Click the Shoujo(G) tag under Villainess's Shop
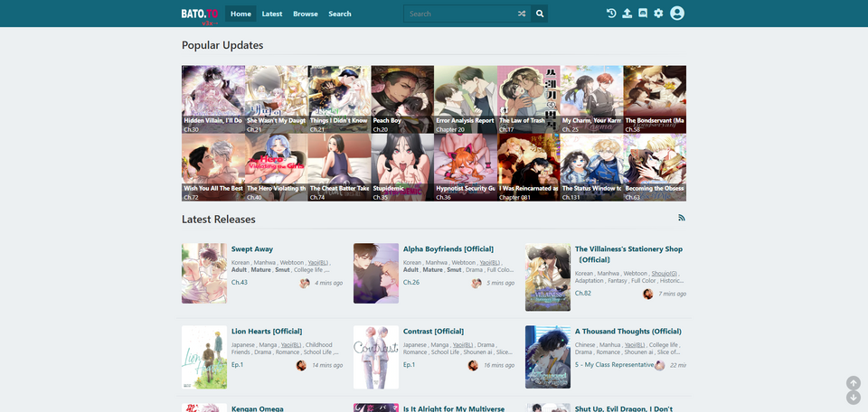Viewport: 868px width, 412px height. pos(665,273)
